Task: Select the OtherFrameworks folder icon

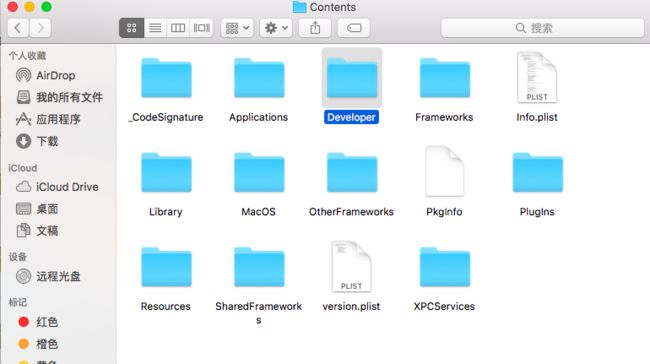Action: pos(352,173)
